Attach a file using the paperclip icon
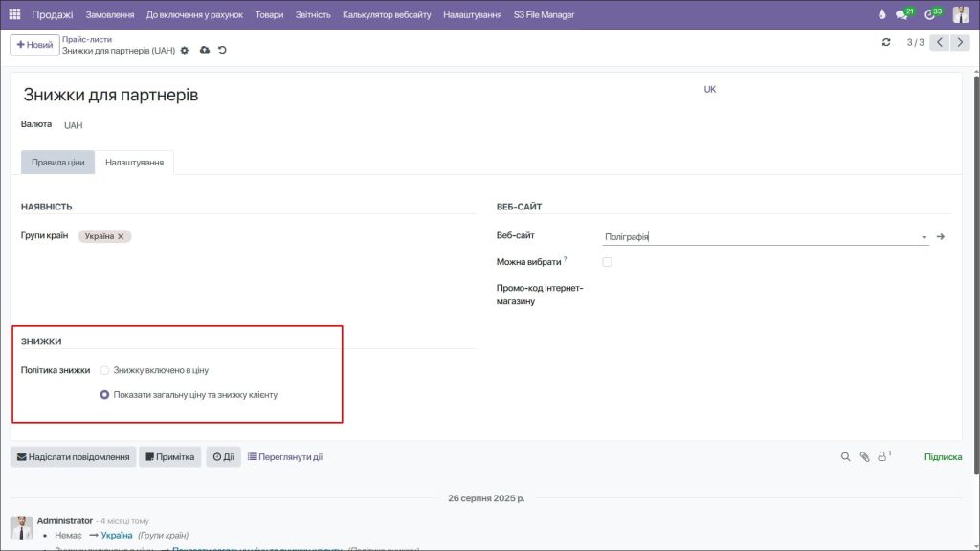The width and height of the screenshot is (980, 551). (864, 456)
